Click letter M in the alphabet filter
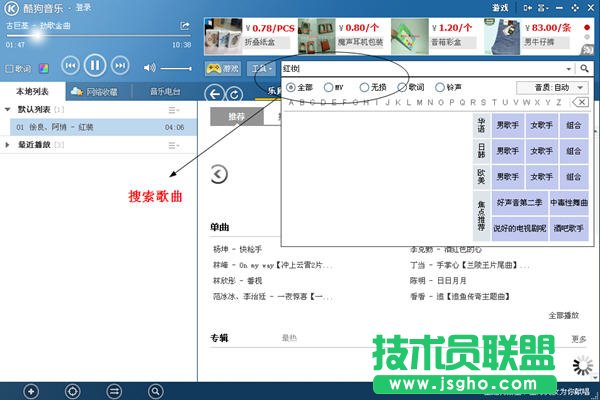The width and height of the screenshot is (600, 400). click(419, 102)
